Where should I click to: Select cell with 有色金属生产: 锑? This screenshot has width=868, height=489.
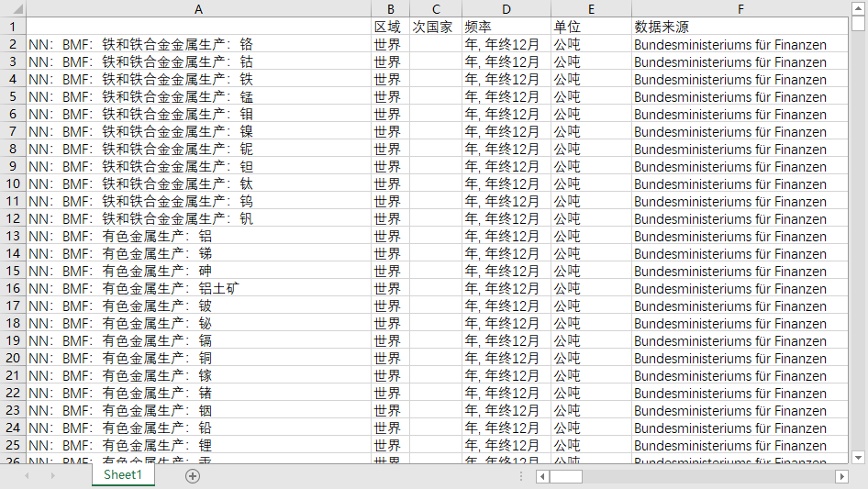click(x=199, y=253)
